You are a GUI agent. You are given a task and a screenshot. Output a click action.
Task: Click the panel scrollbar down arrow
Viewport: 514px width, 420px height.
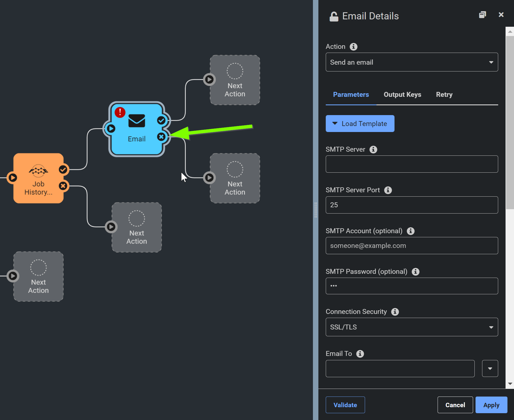(x=510, y=384)
